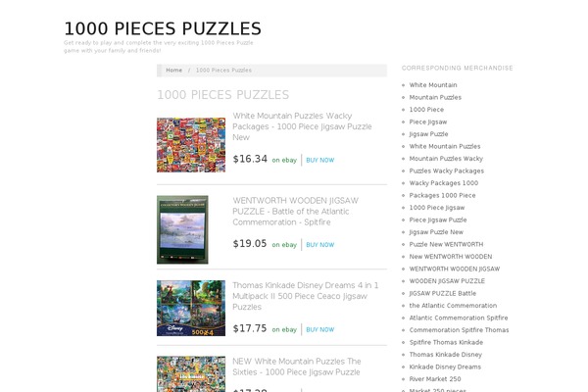Open Wacky Packages 1000 sidebar link
This screenshot has width=588, height=392.
click(x=444, y=183)
